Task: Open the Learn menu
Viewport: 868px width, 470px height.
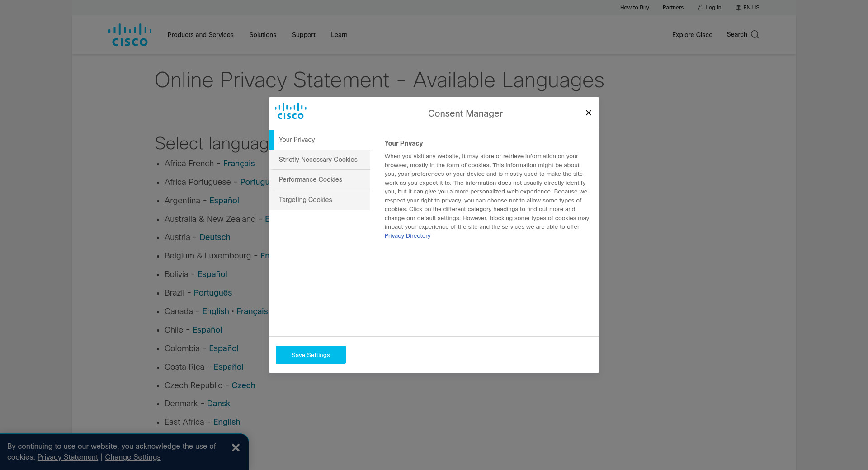Action: click(339, 35)
